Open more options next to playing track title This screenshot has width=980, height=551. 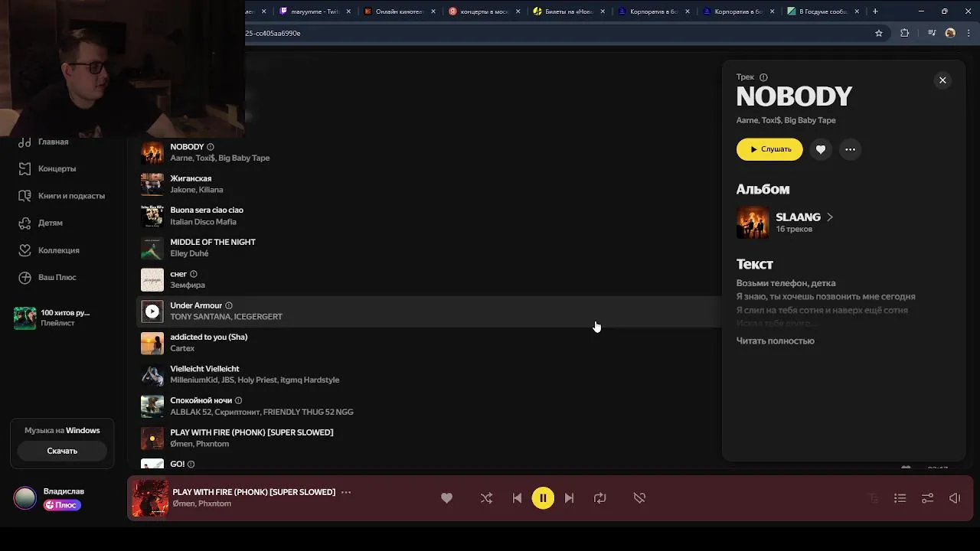pyautogui.click(x=346, y=492)
